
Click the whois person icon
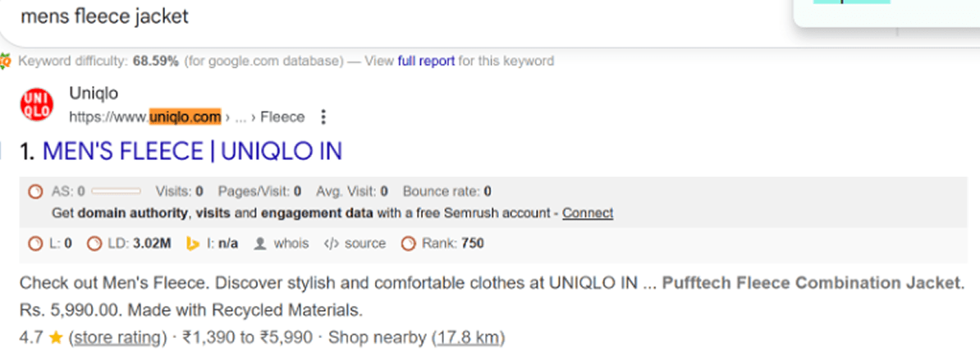click(260, 243)
